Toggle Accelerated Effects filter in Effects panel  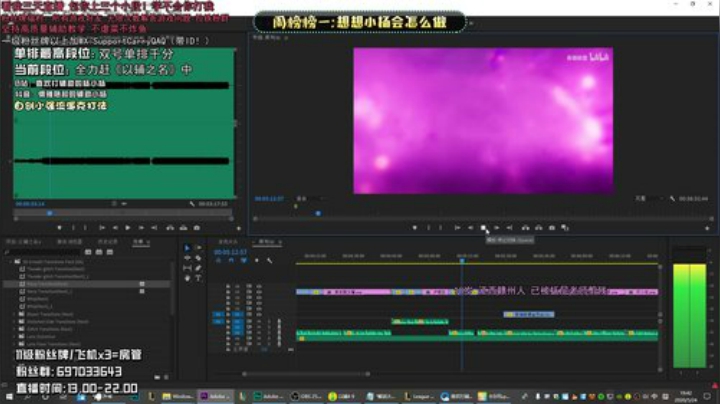click(x=88, y=252)
